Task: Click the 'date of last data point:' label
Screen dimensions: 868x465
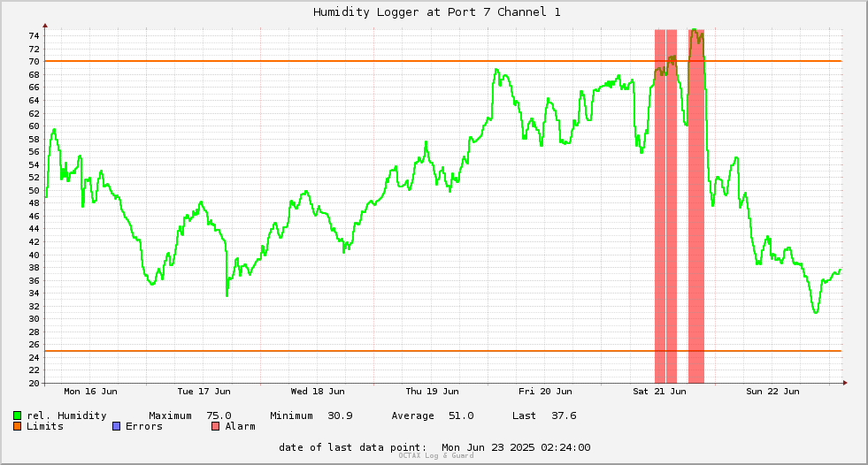Action: [353, 447]
